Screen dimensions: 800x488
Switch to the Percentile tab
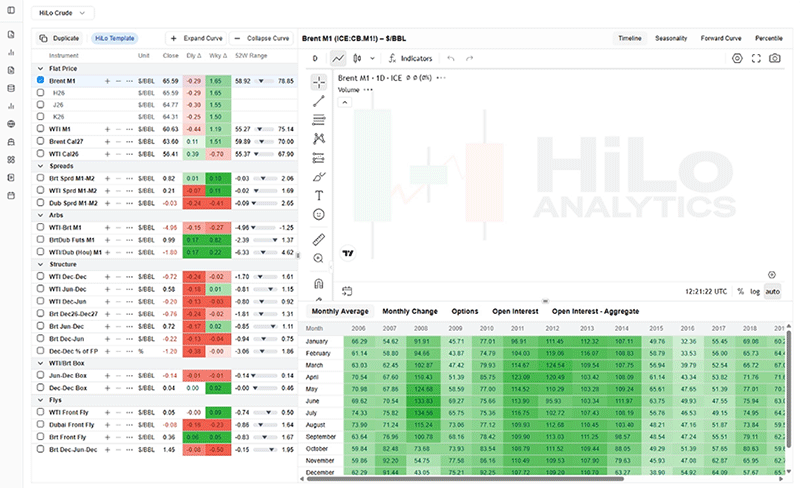click(768, 38)
